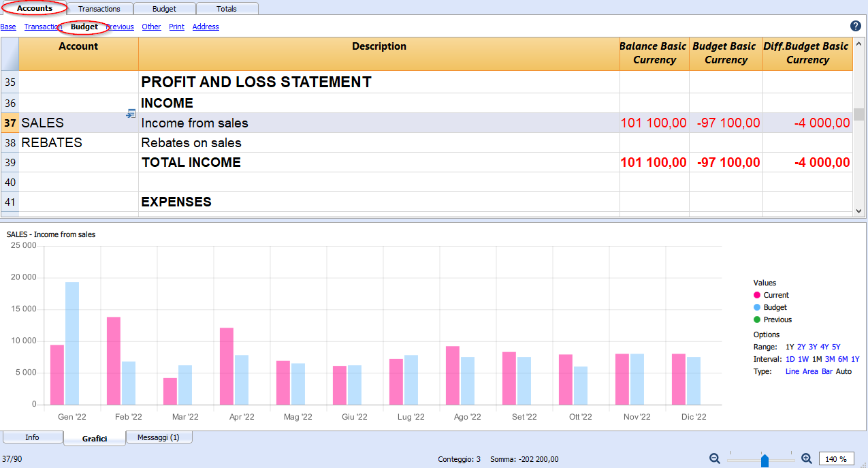Click the Balance Basic Currency column header
The height and width of the screenshot is (468, 868).
click(654, 53)
